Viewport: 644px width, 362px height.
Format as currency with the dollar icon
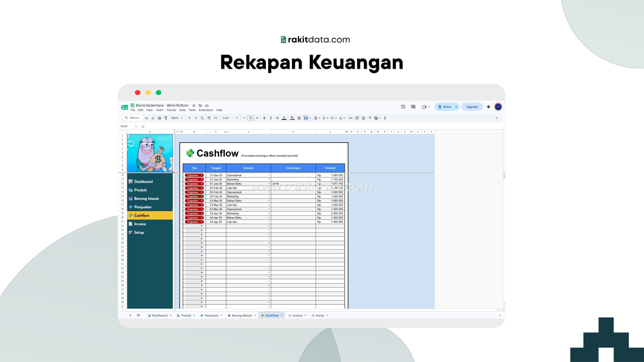[x=189, y=118]
